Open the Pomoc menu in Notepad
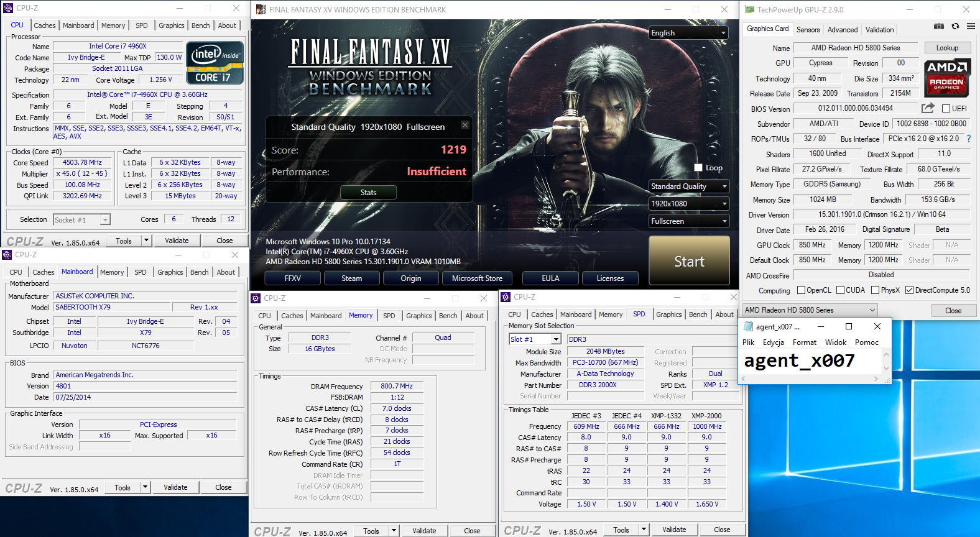This screenshot has width=980, height=537. 866,342
